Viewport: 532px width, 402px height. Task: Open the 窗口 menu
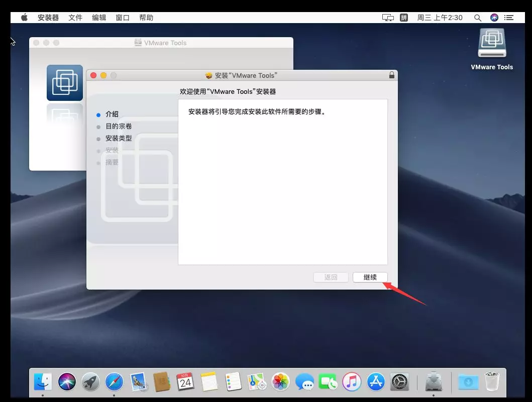[123, 18]
